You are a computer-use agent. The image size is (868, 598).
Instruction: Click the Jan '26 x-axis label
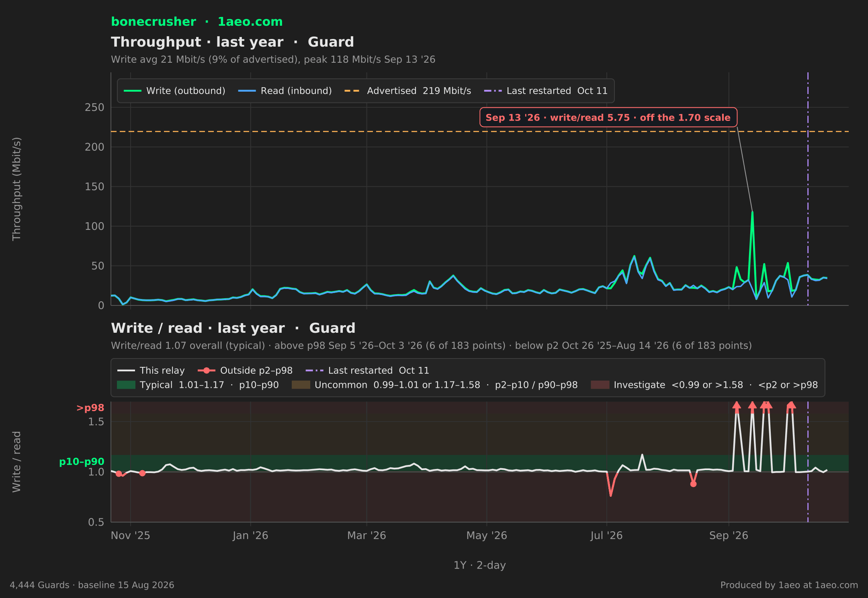point(250,536)
